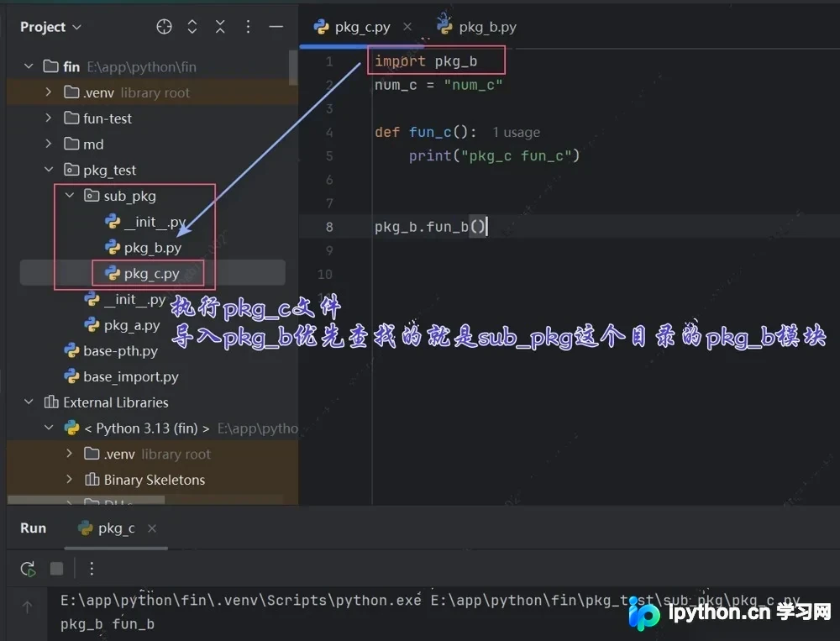Open the Run toolbar more options menu

(x=92, y=568)
